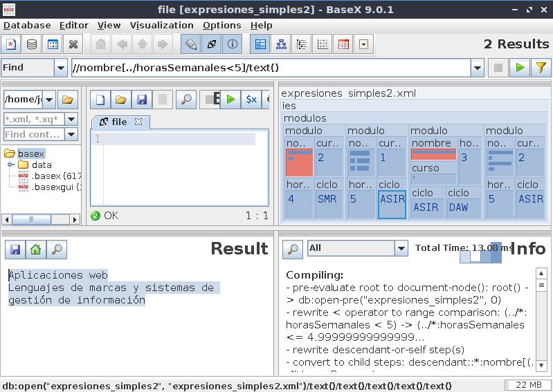553x392 pixels.
Task: Toggle the Tree visualization view button
Action: click(281, 45)
